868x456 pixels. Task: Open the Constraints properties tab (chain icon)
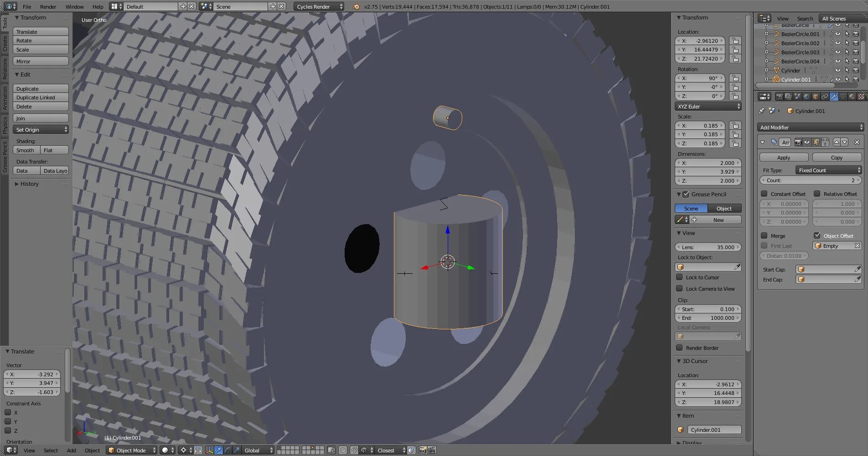pyautogui.click(x=825, y=97)
